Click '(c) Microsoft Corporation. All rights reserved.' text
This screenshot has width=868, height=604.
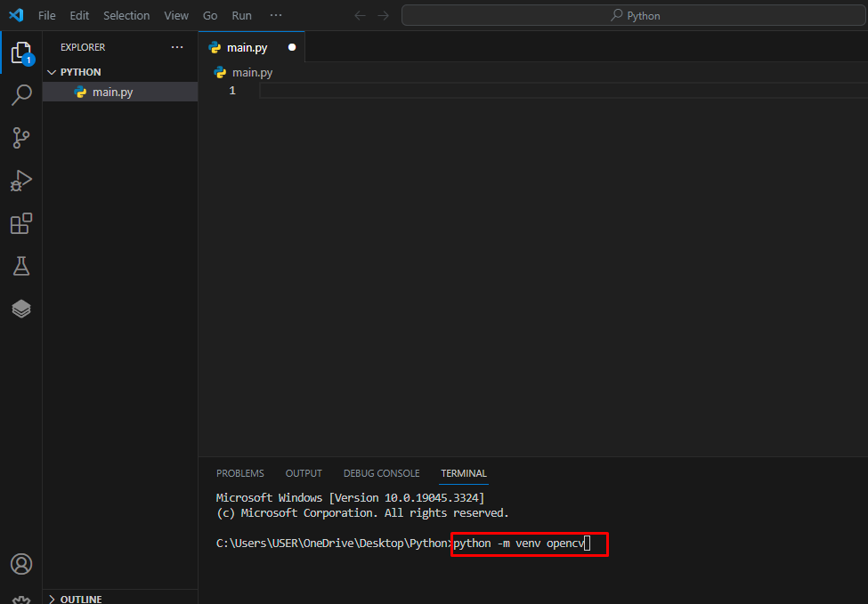coord(362,513)
